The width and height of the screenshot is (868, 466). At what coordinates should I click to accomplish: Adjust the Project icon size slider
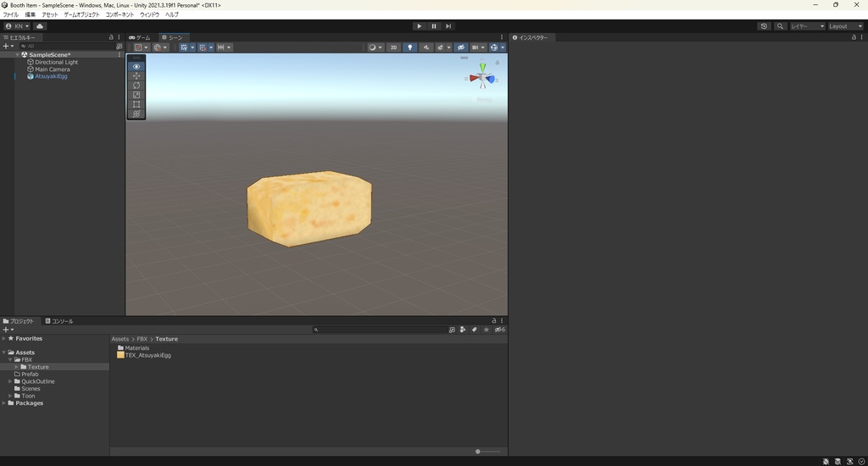point(487,452)
